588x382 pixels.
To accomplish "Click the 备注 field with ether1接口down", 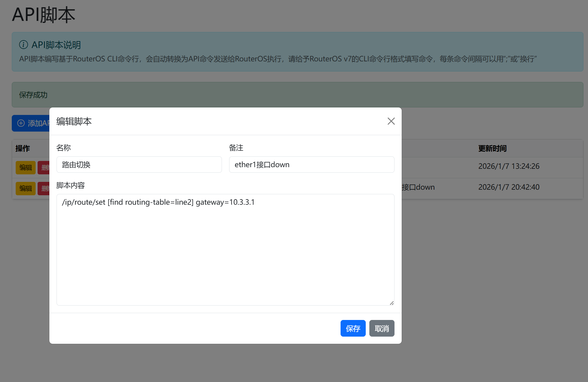I will [311, 165].
